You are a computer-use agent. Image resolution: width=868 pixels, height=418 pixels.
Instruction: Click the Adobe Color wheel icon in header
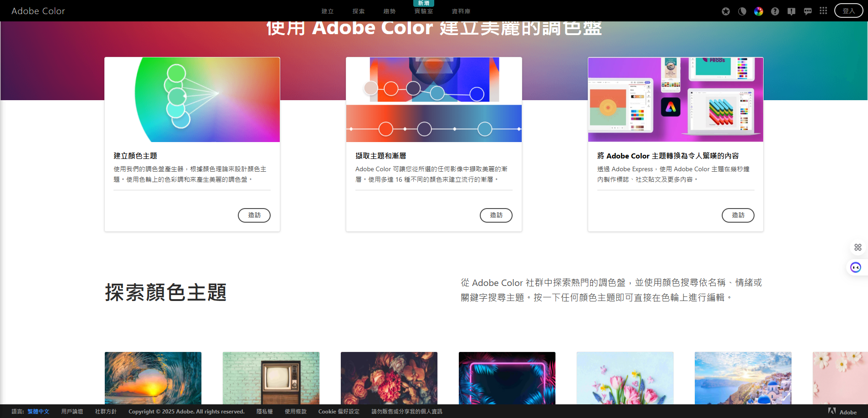click(x=759, y=11)
